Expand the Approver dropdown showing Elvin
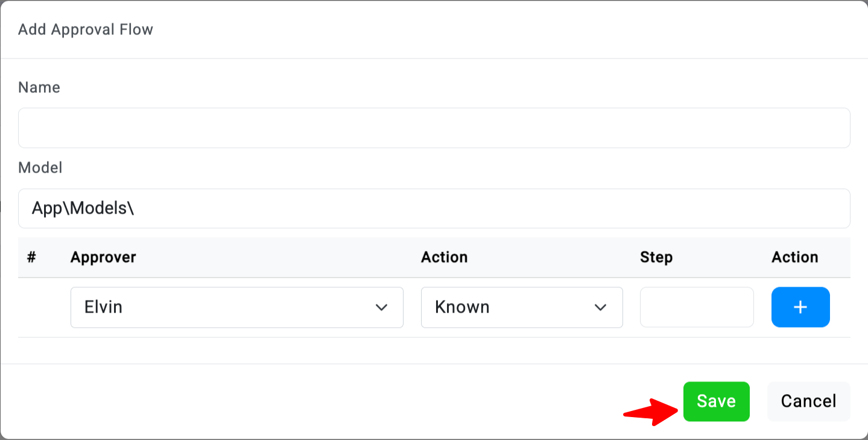Screen dimensions: 868x440 coord(236,307)
